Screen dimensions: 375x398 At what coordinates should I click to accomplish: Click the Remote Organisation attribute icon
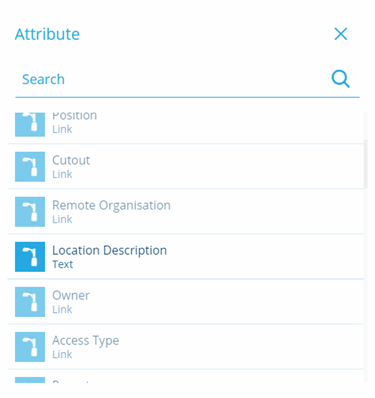[x=30, y=212]
